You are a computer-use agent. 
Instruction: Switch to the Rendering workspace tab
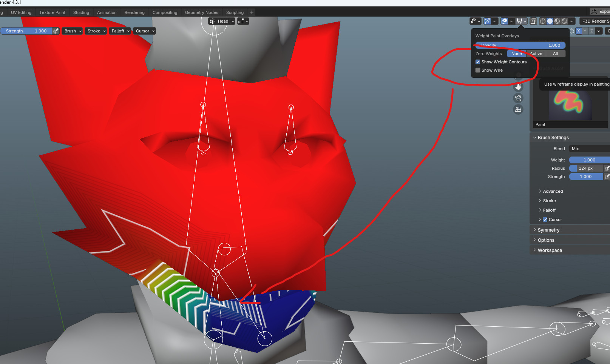pos(134,12)
